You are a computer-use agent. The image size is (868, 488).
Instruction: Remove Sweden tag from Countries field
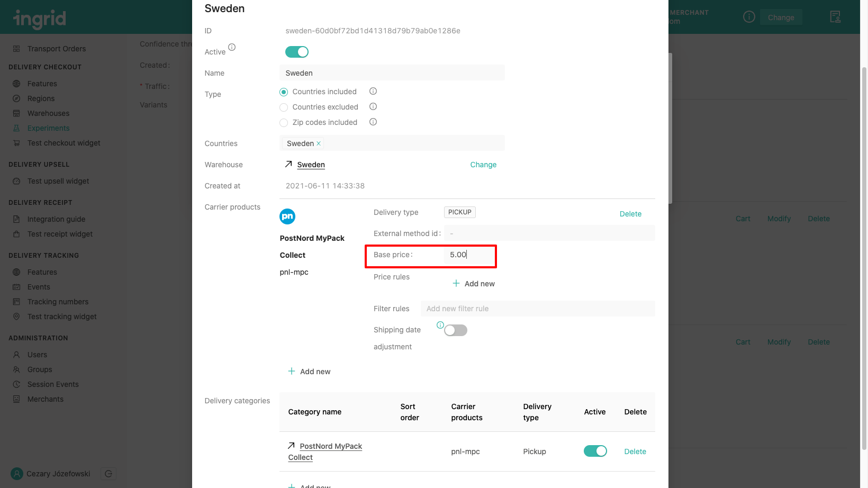click(x=319, y=143)
